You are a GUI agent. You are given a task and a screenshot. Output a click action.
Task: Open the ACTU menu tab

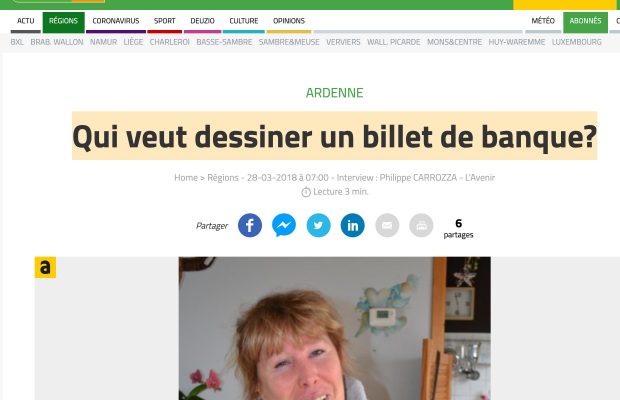click(26, 21)
